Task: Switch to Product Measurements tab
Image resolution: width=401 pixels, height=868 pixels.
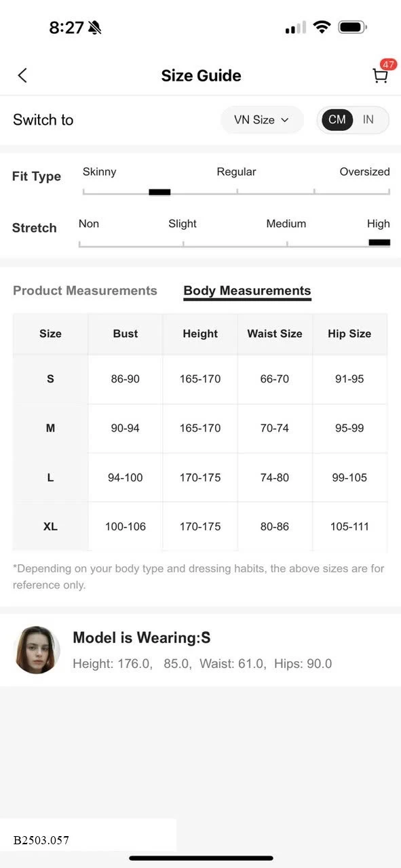Action: point(85,290)
